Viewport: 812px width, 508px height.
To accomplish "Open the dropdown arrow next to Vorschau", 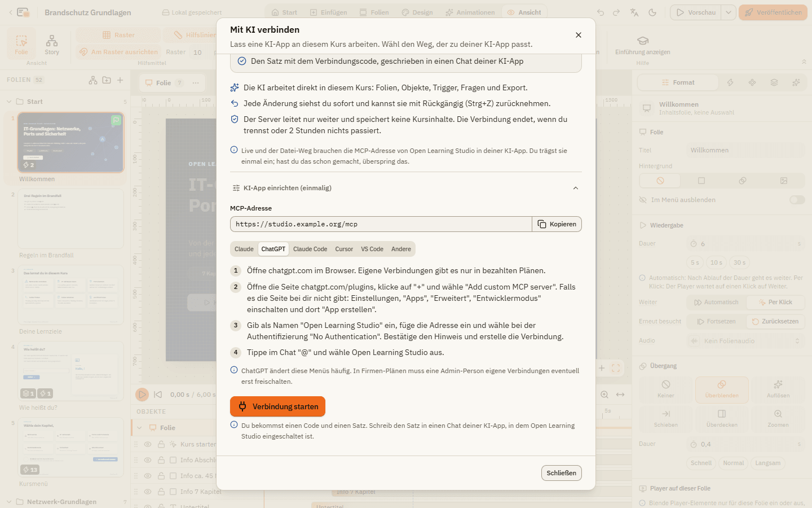I will (728, 12).
